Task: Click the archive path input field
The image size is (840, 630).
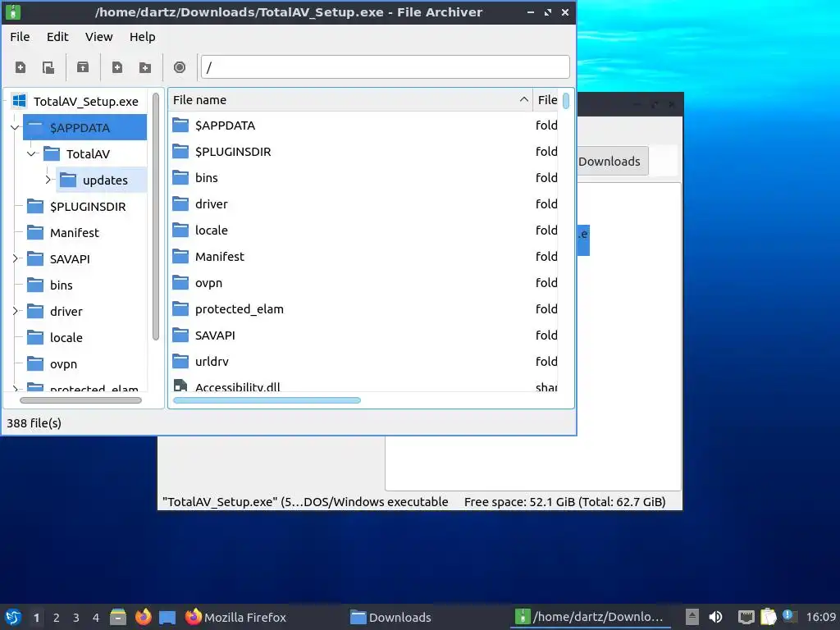Action: tap(386, 67)
